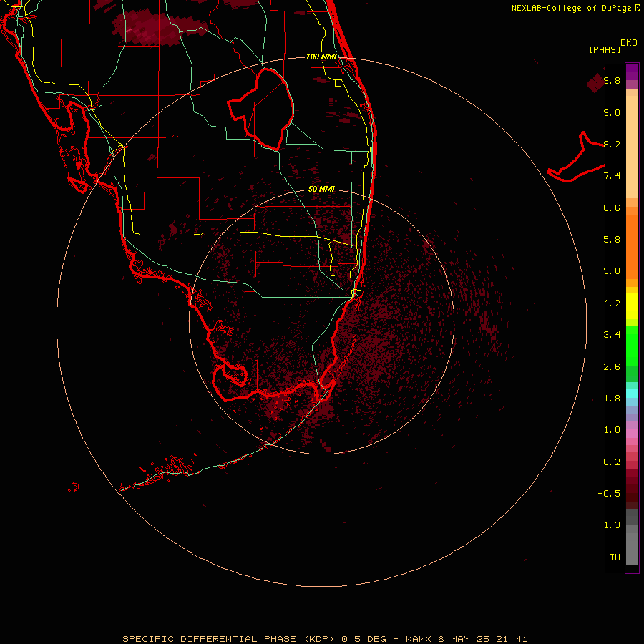Image resolution: width=644 pixels, height=644 pixels.
Task: Click the 5.0 legend value
Action: 612,271
